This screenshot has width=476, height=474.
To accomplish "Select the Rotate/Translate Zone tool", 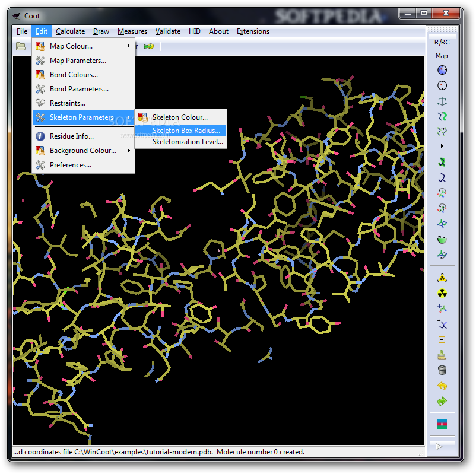I will coord(442,132).
